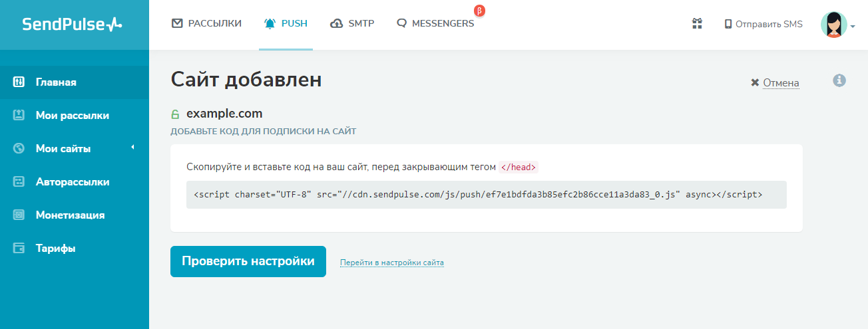Viewport: 868px width, 329px height.
Task: Expand the account dropdown arrow
Action: pyautogui.click(x=853, y=27)
